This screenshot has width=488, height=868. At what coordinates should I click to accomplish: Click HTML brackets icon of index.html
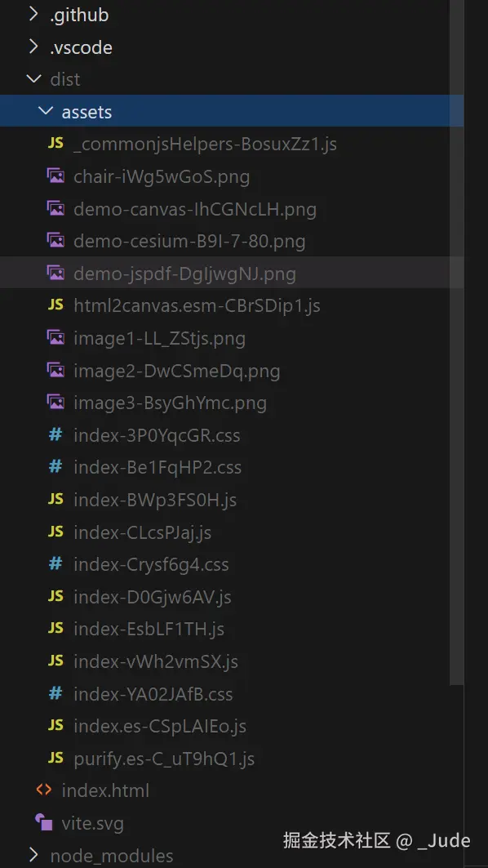tap(44, 790)
